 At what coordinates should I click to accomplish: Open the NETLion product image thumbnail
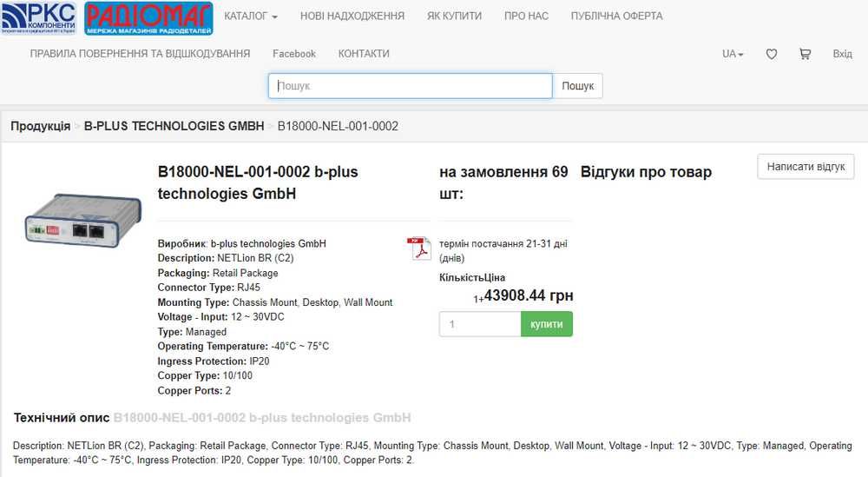[83, 220]
